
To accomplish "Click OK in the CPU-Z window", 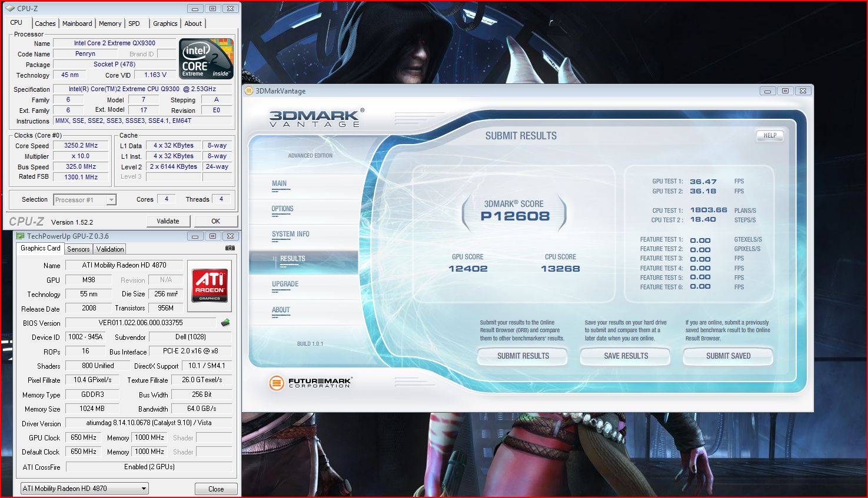I will (215, 221).
